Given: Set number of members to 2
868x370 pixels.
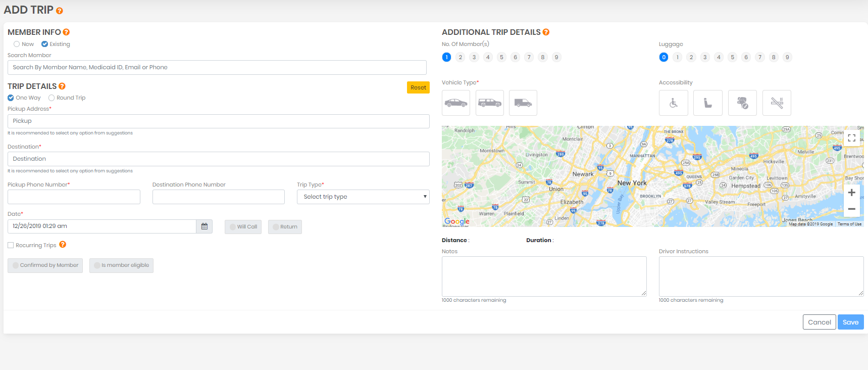Looking at the screenshot, I should point(461,58).
